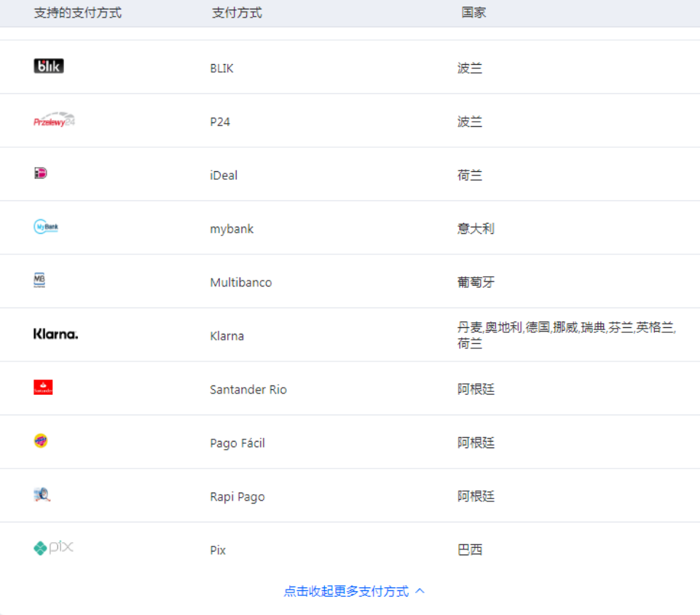Click the 波兰 country entry for BLIK

click(470, 68)
